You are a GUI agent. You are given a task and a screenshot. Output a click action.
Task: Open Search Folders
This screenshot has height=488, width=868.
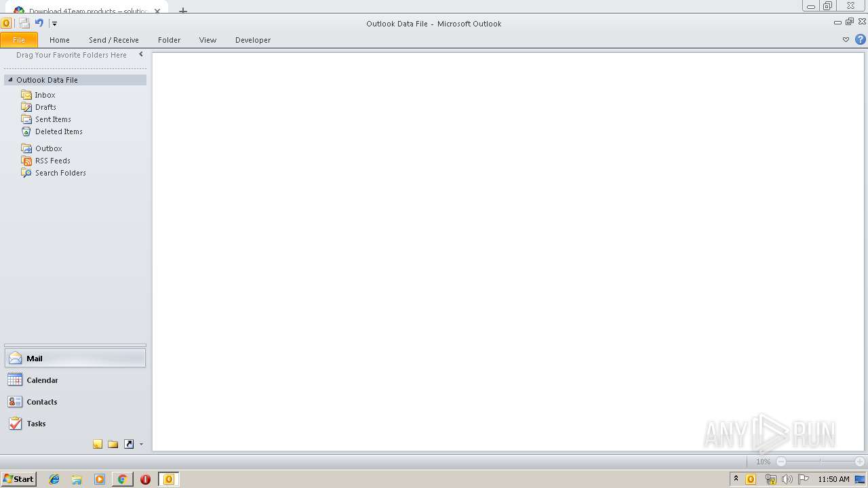point(60,173)
